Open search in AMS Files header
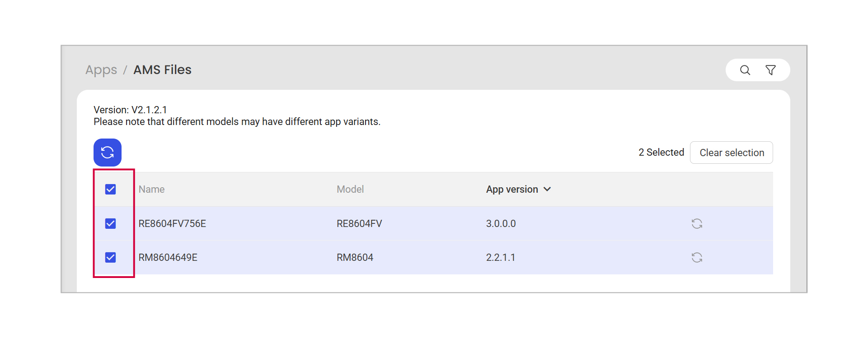The width and height of the screenshot is (868, 338). [x=745, y=70]
